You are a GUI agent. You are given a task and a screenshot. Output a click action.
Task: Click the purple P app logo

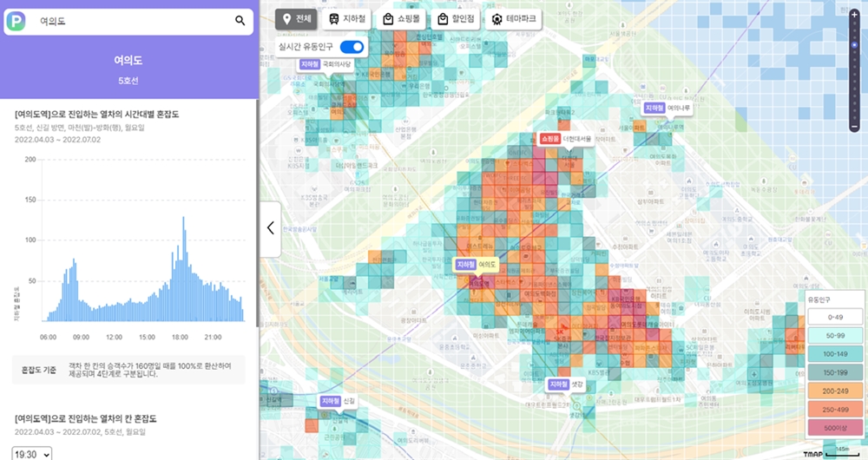pos(16,22)
